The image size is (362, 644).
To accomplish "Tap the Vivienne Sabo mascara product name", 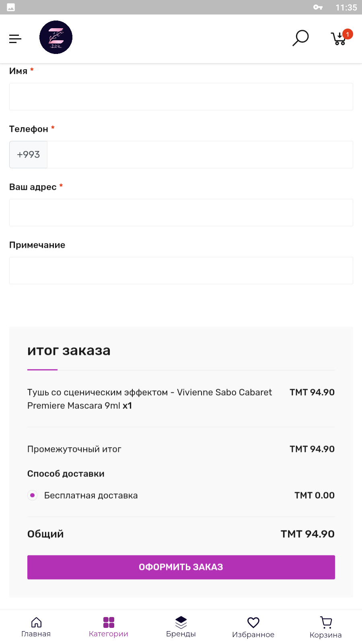I will pyautogui.click(x=150, y=399).
